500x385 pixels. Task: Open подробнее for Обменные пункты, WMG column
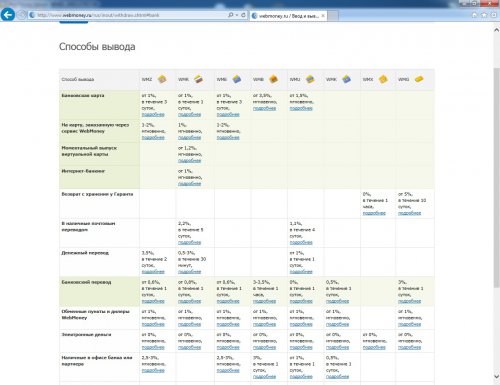(x=409, y=324)
